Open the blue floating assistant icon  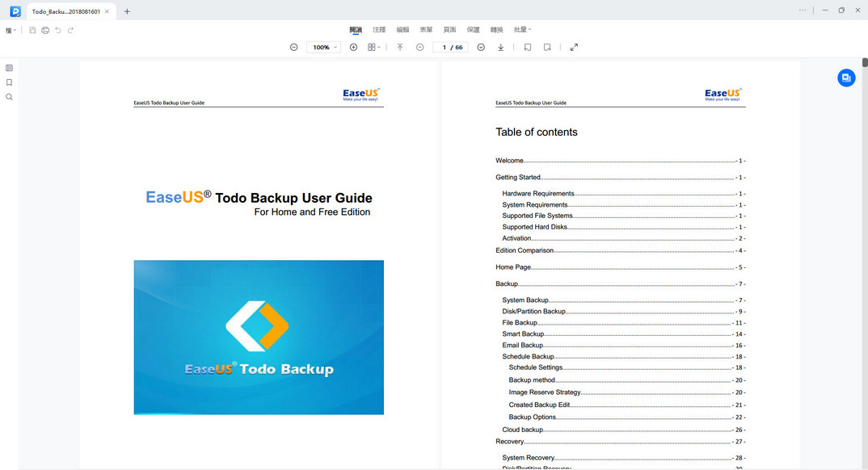click(846, 78)
